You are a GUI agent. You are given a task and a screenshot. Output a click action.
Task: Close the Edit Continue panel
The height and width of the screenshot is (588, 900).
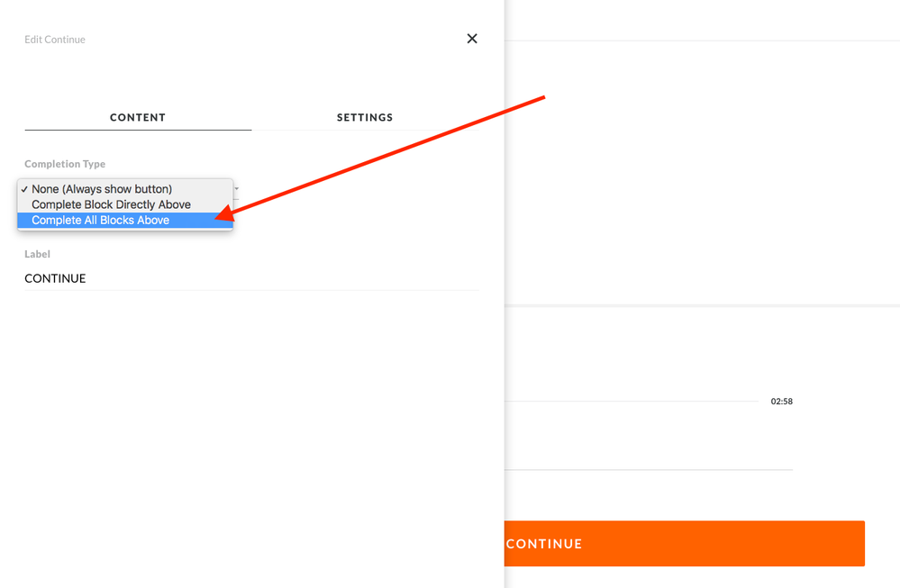tap(472, 39)
